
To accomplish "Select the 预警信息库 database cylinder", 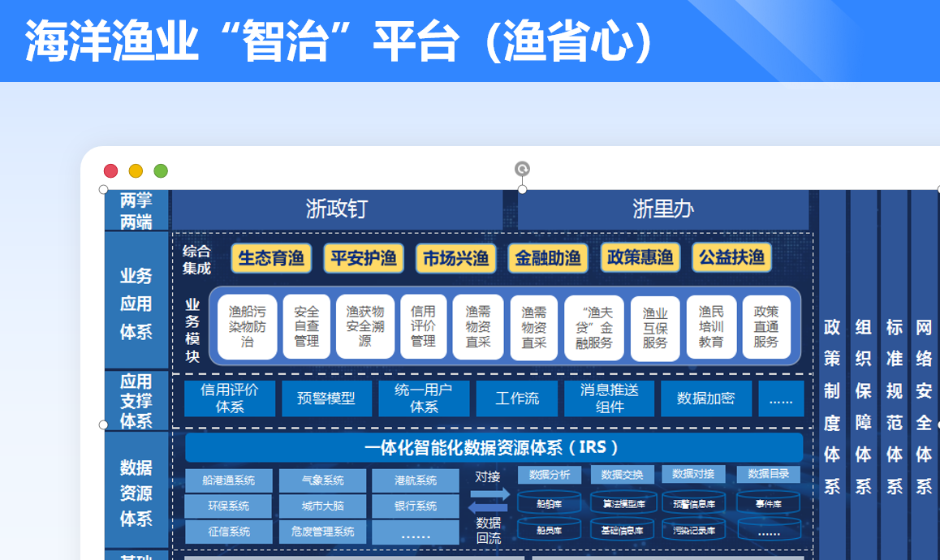I will click(x=693, y=503).
